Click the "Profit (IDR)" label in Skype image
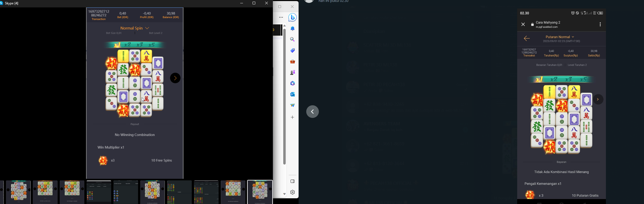Viewport: 644px width, 204px height. (x=147, y=17)
